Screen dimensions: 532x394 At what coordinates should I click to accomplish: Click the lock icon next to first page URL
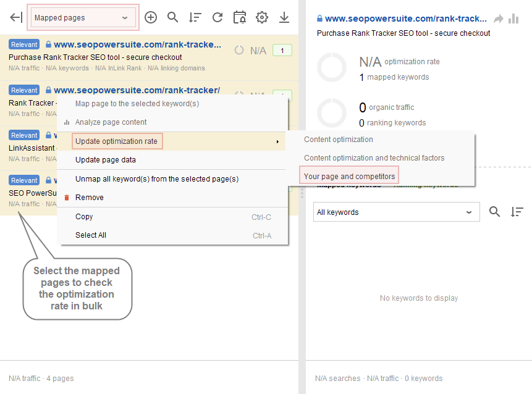coord(49,44)
